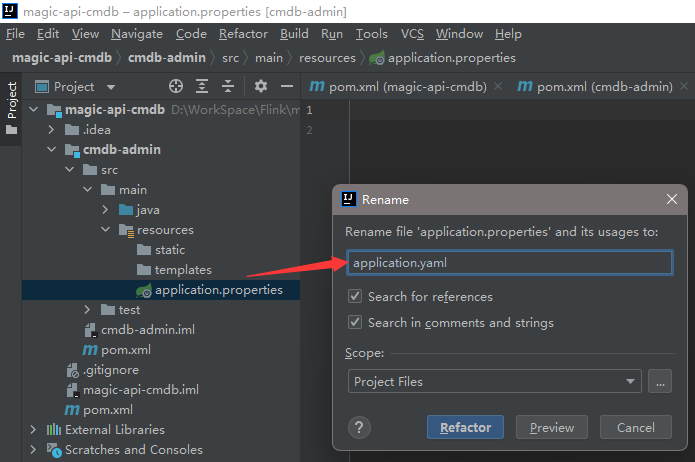Expand the java folder node
695x462 pixels.
pos(106,210)
